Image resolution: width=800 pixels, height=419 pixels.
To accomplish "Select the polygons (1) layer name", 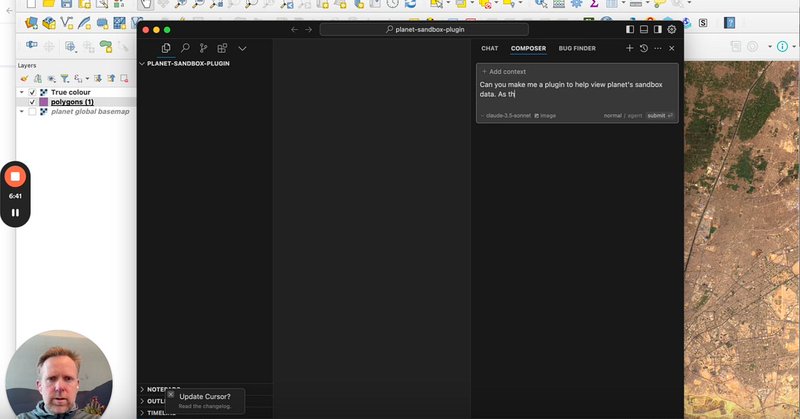I will 72,102.
